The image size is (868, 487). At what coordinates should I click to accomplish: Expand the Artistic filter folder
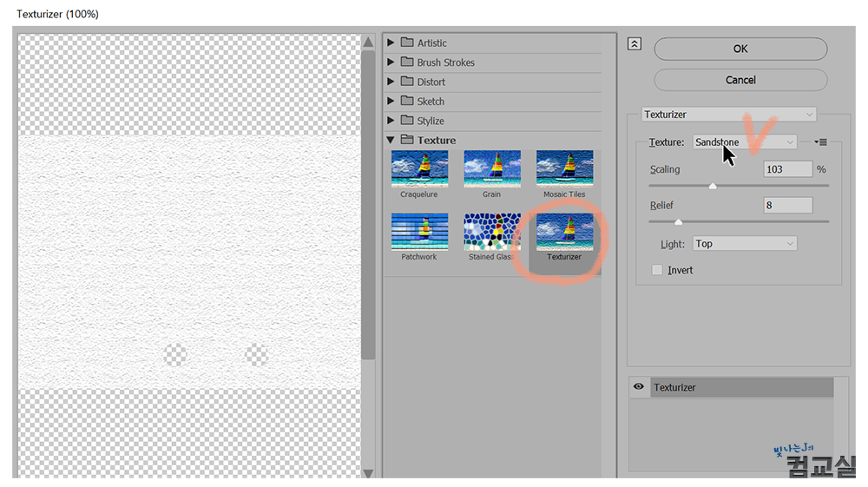(x=391, y=43)
